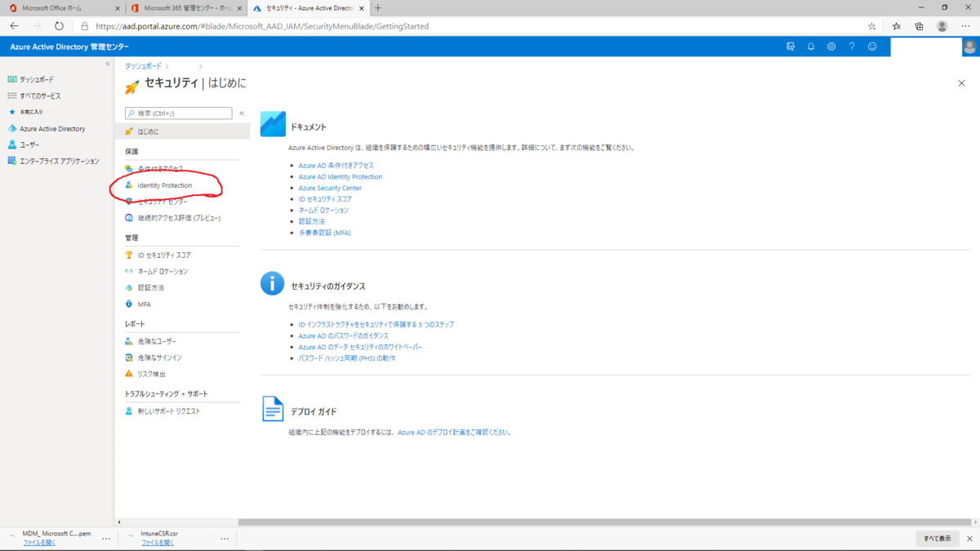Select Identity Protection in the security menu
980x551 pixels.
(165, 185)
